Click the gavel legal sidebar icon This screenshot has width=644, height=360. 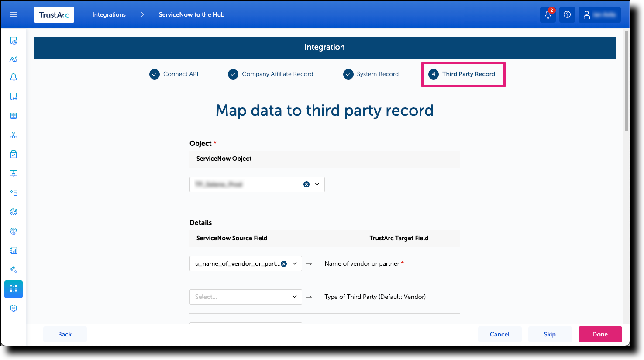[x=13, y=269]
